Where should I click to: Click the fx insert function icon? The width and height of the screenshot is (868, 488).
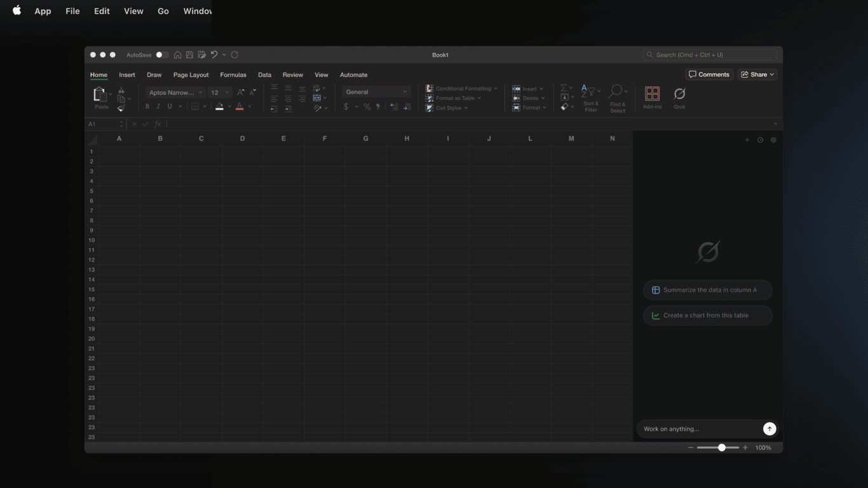coord(158,124)
